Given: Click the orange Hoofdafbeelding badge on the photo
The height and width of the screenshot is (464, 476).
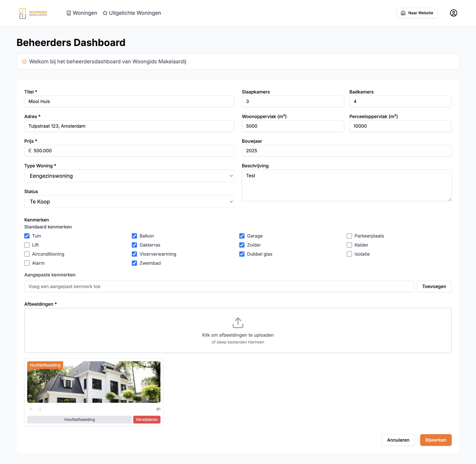Looking at the screenshot, I should coord(45,365).
